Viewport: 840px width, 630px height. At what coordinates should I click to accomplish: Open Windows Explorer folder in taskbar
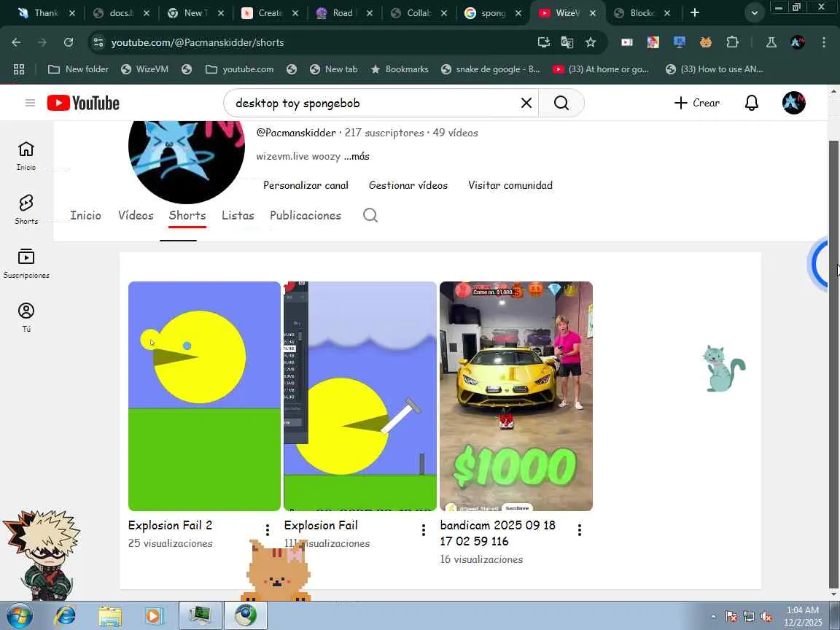click(110, 615)
